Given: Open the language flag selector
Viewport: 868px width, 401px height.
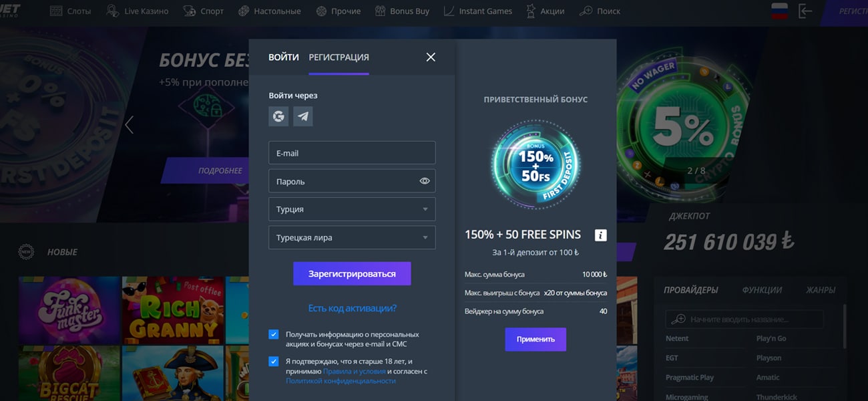Looking at the screenshot, I should 779,11.
